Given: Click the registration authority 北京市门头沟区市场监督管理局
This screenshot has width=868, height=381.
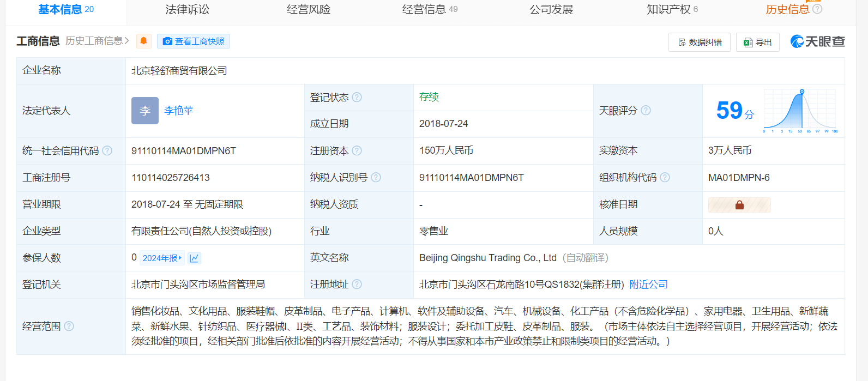Looking at the screenshot, I should point(198,285).
